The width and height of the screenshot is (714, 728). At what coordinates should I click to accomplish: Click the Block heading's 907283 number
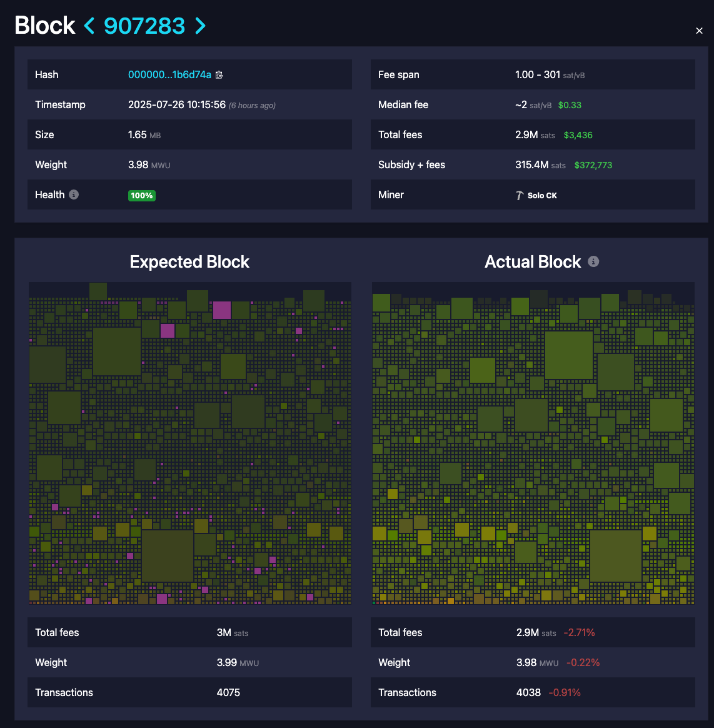pos(144,26)
